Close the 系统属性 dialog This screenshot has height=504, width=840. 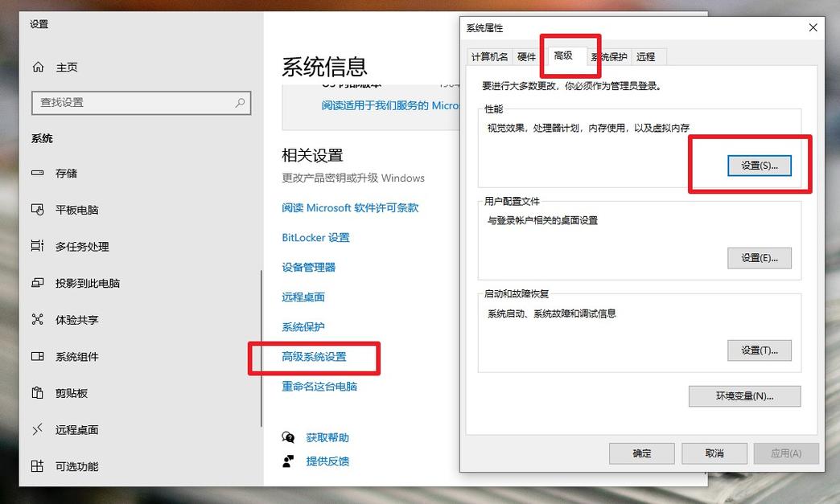(813, 27)
